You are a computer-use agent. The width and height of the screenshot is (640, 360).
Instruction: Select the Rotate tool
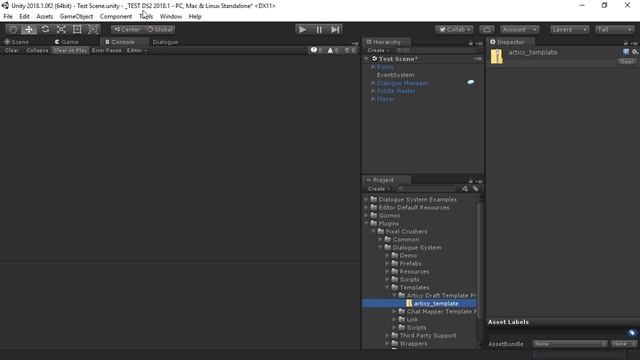pyautogui.click(x=45, y=29)
